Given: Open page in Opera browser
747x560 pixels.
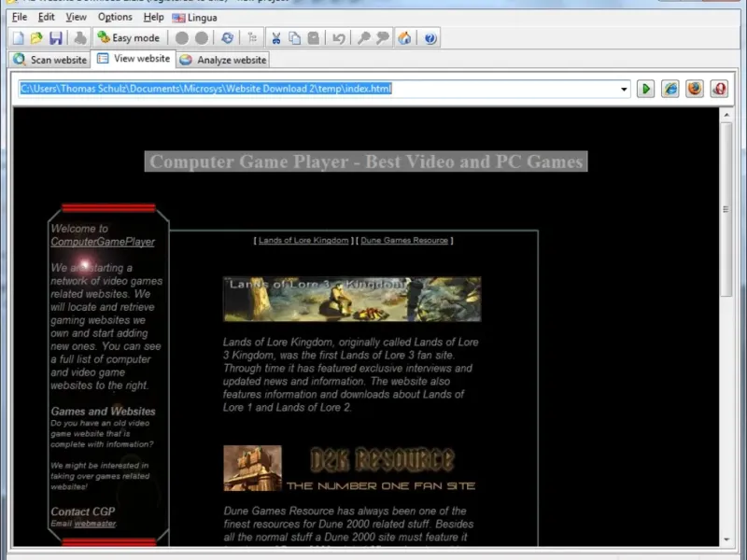Looking at the screenshot, I should (719, 89).
